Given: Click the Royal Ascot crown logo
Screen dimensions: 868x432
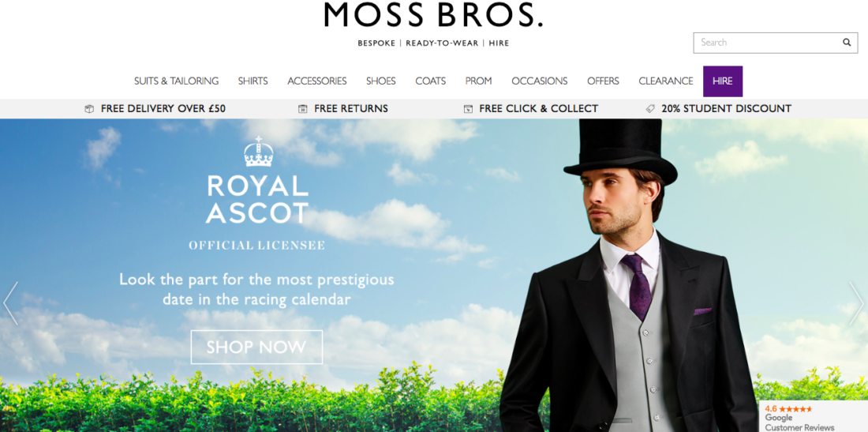Looking at the screenshot, I should [259, 152].
